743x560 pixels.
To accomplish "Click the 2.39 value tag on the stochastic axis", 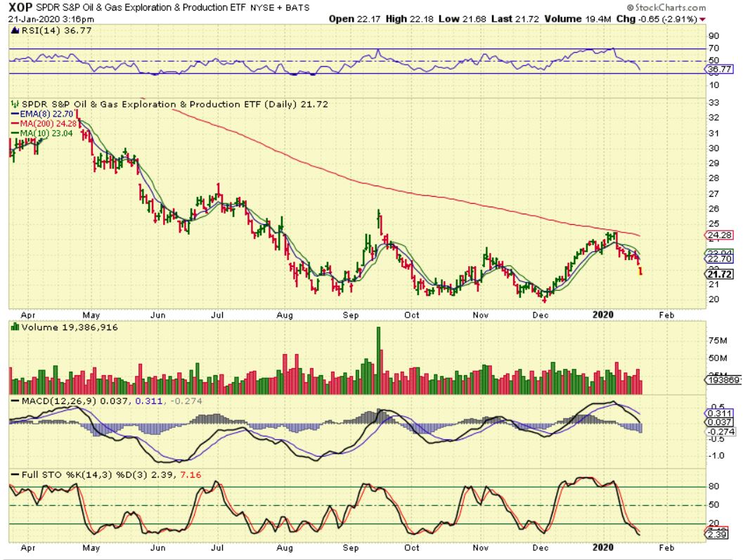I will point(717,535).
